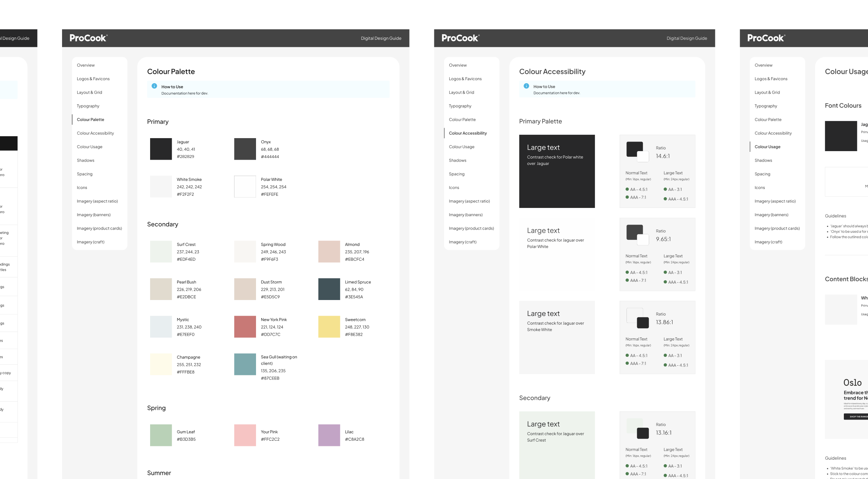Click Jaguar hex value #282829
The height and width of the screenshot is (479, 868).
pos(185,157)
